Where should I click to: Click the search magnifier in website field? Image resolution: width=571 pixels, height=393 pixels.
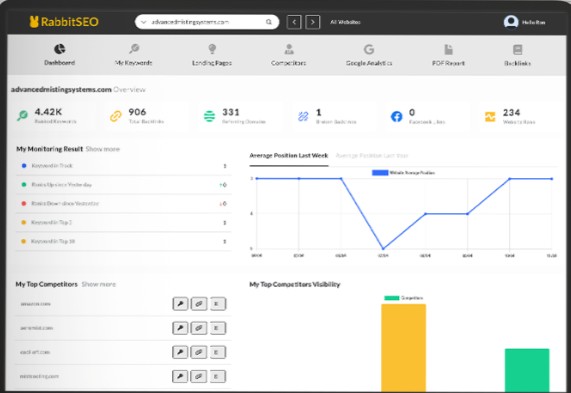269,22
